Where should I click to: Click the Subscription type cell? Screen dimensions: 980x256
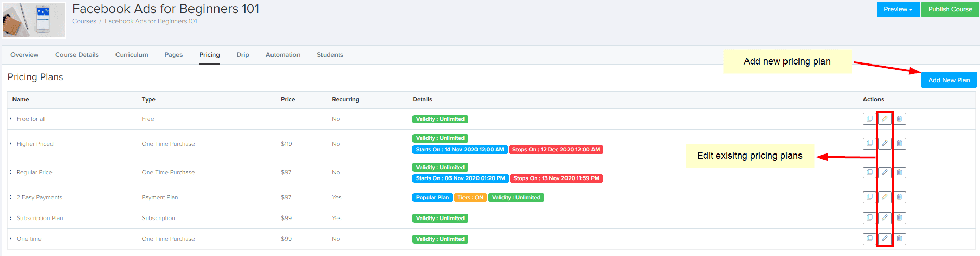(158, 218)
